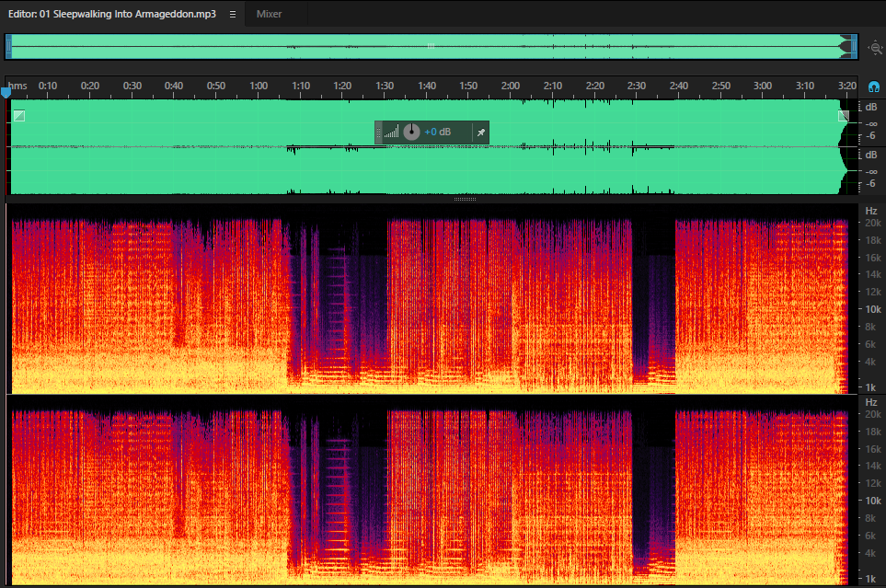This screenshot has height=588, width=886.
Task: Click the zoom out full magnifier icon
Action: [x=875, y=48]
